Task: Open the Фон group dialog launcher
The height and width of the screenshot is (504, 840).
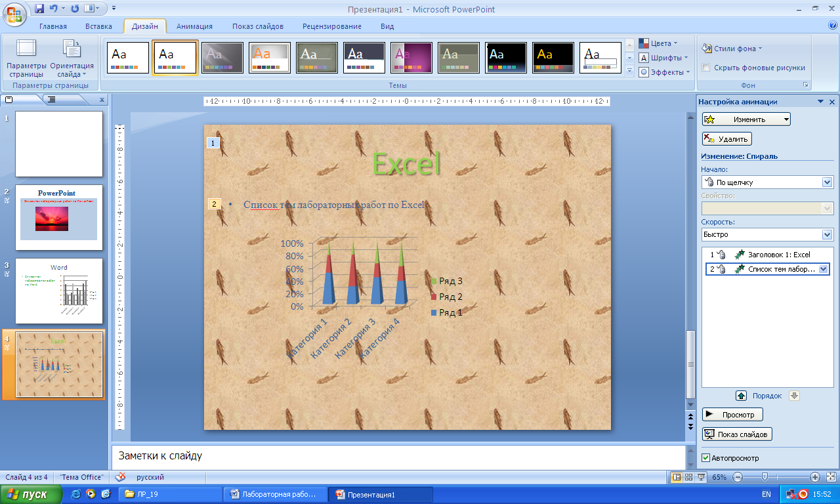Action: click(x=805, y=85)
